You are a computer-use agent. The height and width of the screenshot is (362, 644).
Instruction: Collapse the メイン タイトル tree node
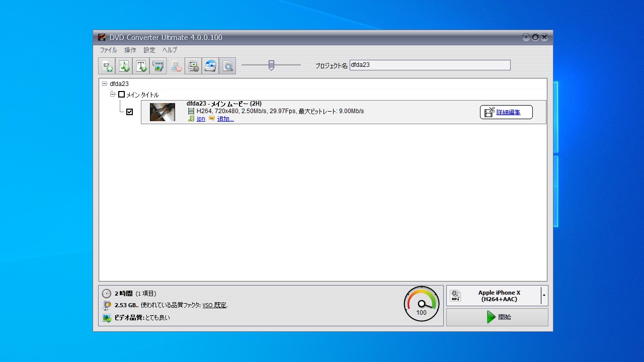pyautogui.click(x=113, y=94)
